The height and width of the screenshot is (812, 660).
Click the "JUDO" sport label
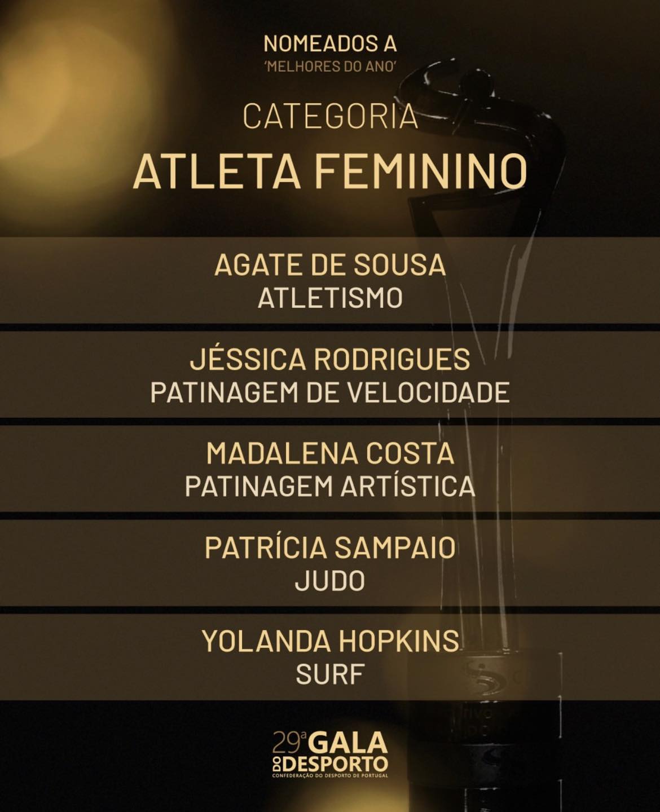click(x=330, y=581)
